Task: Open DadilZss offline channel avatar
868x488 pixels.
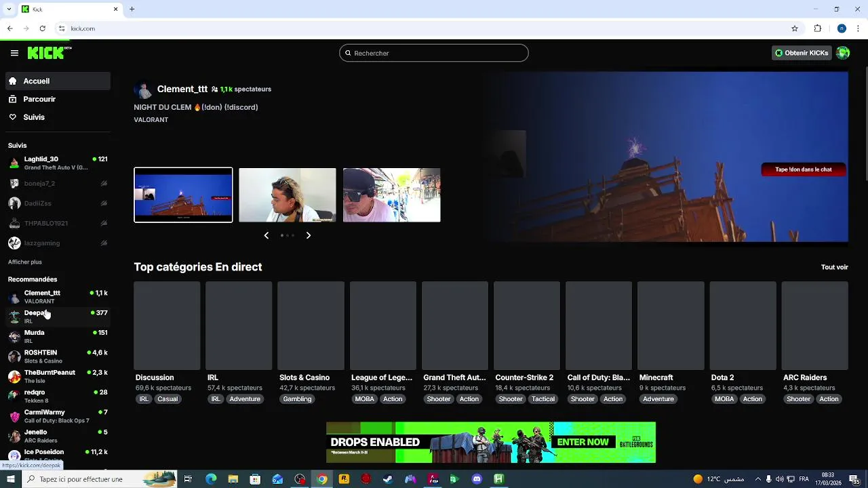Action: 14,203
